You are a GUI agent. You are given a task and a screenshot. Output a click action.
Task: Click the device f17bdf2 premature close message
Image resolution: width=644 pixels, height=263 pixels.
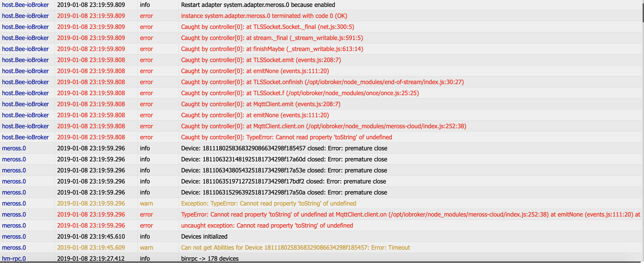point(283,181)
